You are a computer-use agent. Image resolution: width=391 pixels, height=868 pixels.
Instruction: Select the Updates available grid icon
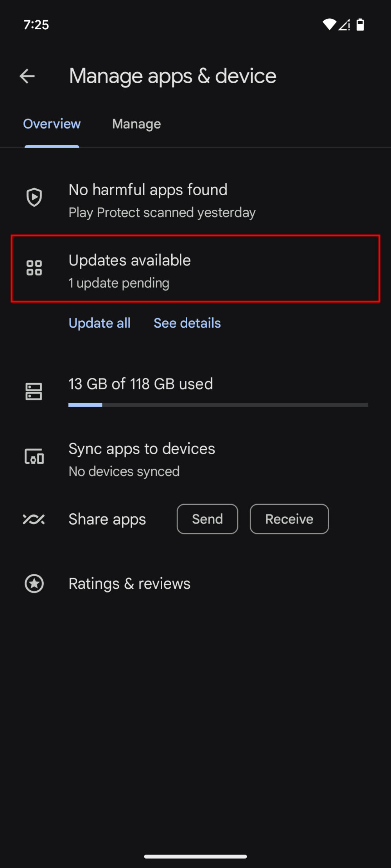(x=34, y=268)
